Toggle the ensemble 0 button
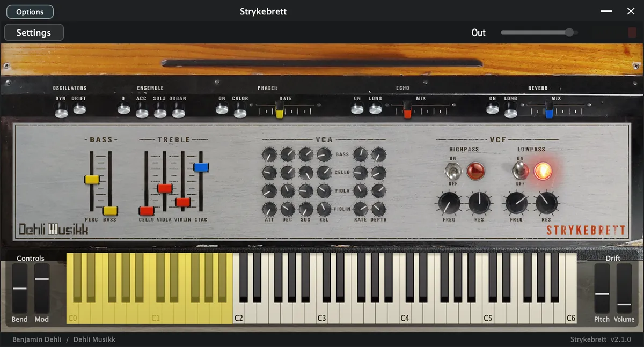Screen dimensions: 644x347 [123, 109]
